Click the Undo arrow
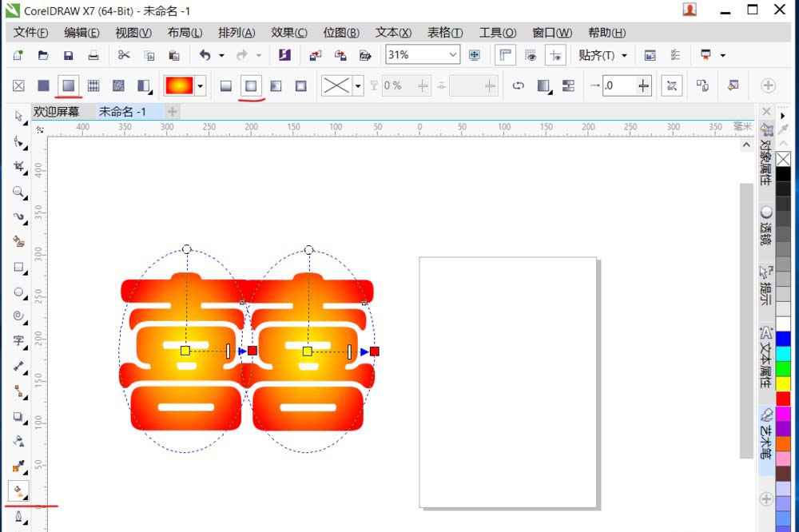 click(205, 55)
